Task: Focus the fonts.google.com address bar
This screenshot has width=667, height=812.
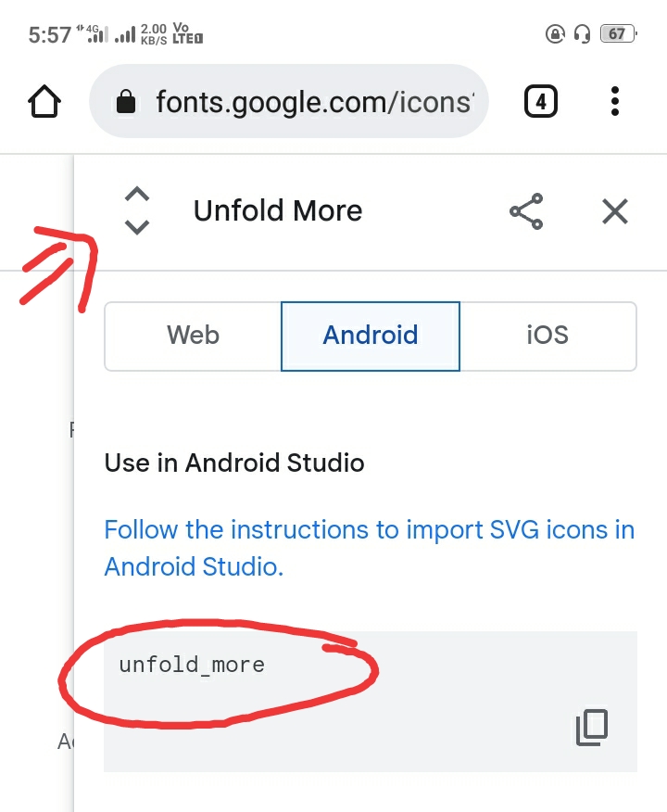Action: tap(313, 101)
